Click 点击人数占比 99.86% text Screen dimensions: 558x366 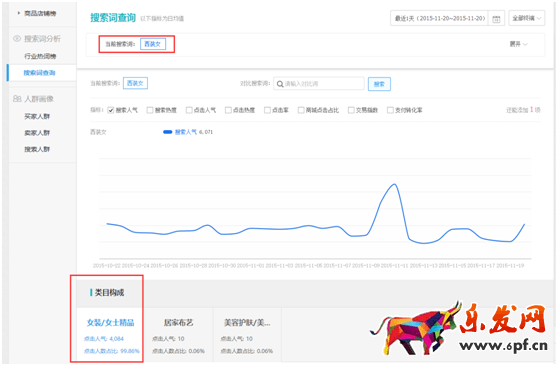(x=112, y=351)
